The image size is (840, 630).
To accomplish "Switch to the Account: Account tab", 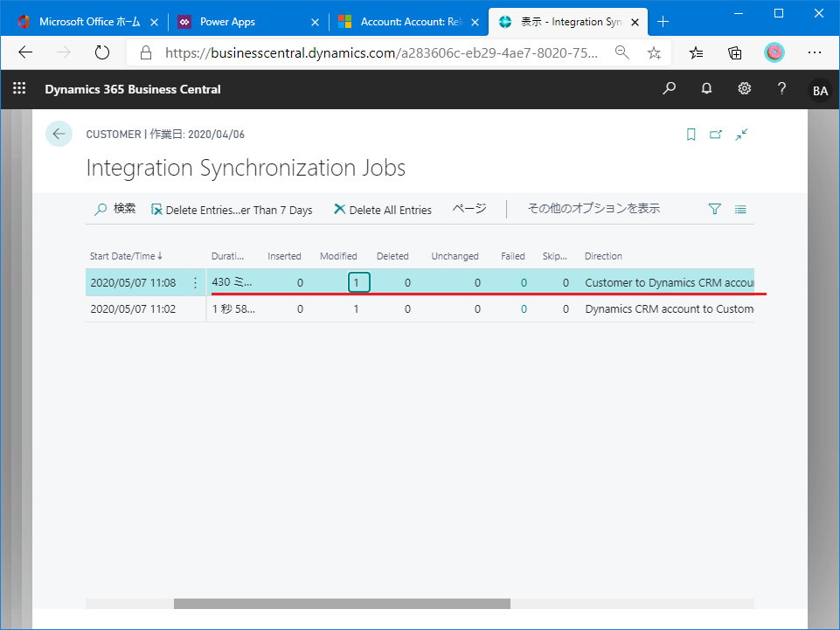I will point(408,22).
